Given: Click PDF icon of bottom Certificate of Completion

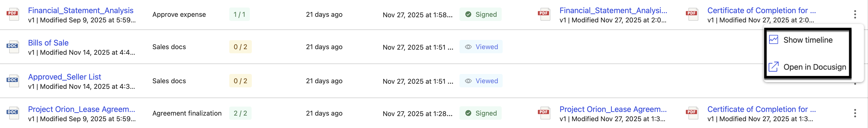Looking at the screenshot, I should click(x=691, y=113).
